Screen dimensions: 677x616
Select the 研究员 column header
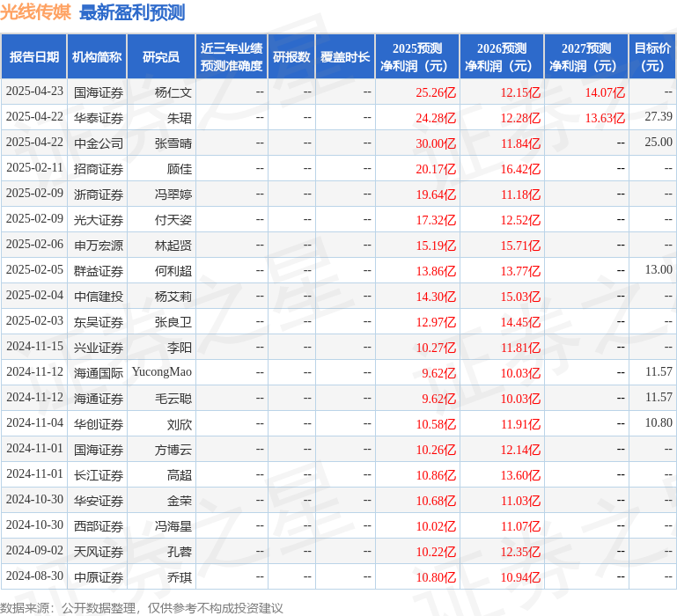161,57
